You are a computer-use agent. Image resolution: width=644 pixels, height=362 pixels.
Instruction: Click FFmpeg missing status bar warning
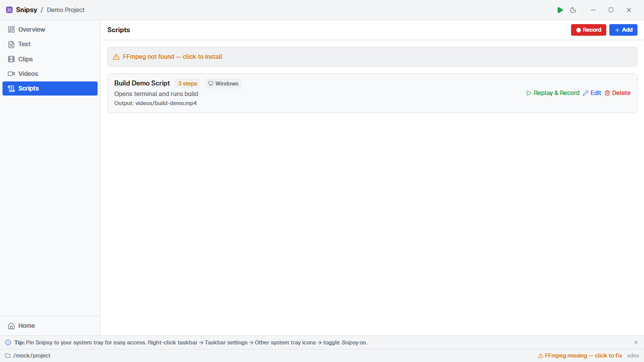click(x=580, y=355)
